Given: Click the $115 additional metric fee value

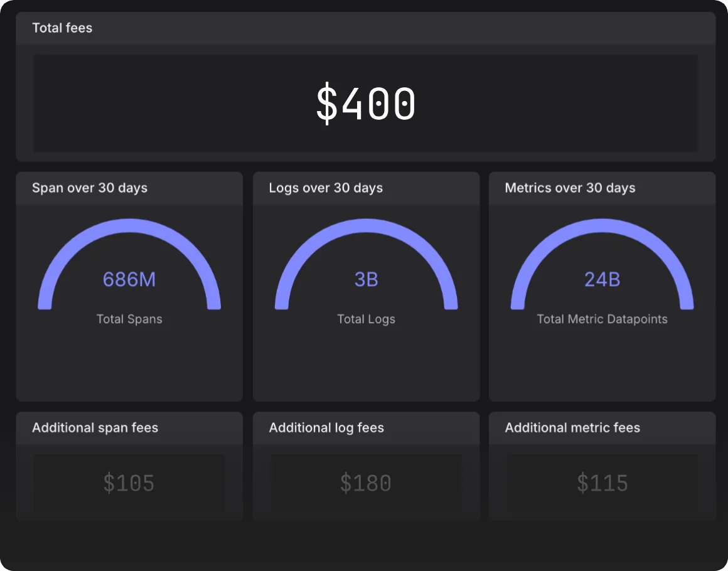Looking at the screenshot, I should click(x=602, y=483).
